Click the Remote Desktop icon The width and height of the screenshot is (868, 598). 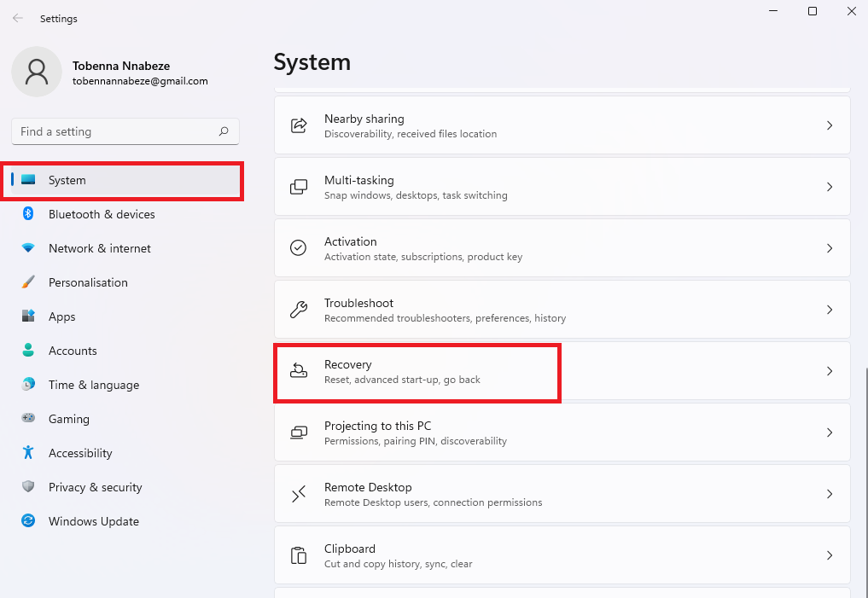(299, 494)
